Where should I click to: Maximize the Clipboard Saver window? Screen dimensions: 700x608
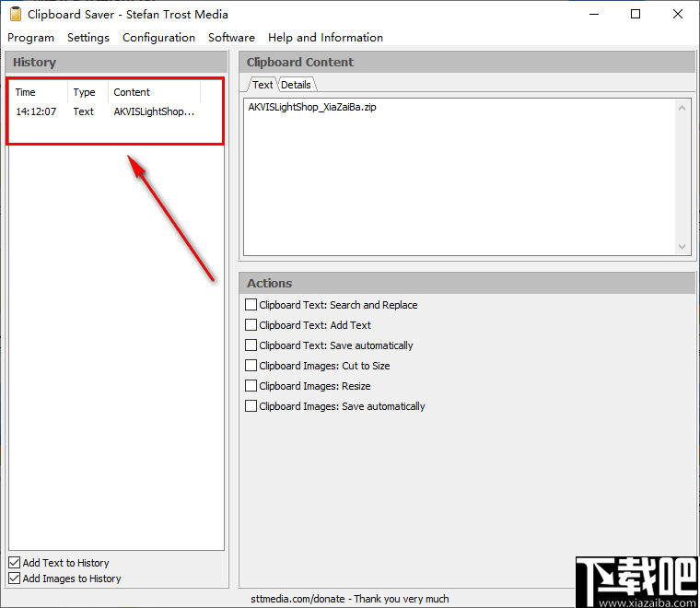(636, 15)
